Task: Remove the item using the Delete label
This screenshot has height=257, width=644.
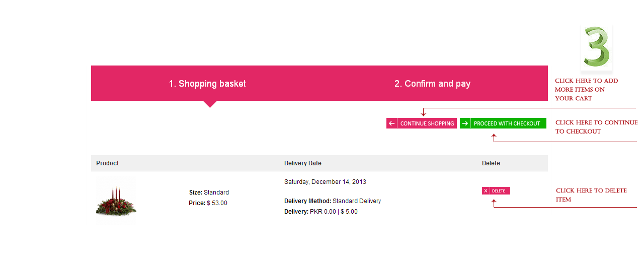Action: (x=499, y=191)
